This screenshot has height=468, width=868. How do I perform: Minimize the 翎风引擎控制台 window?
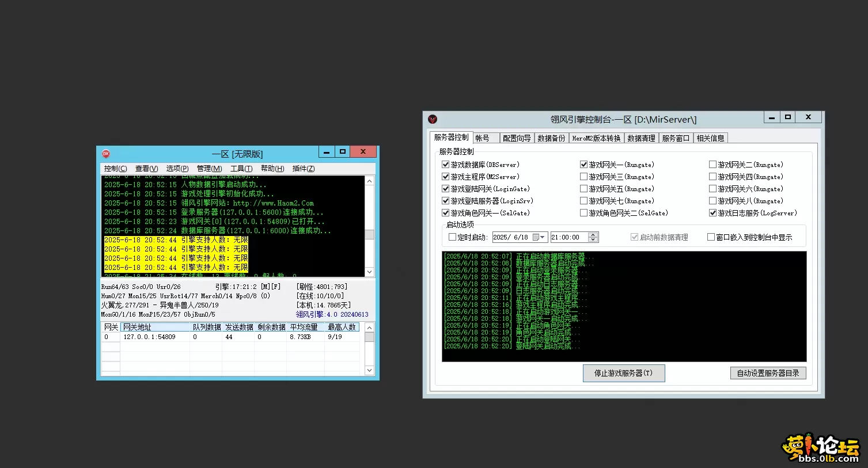pos(772,117)
